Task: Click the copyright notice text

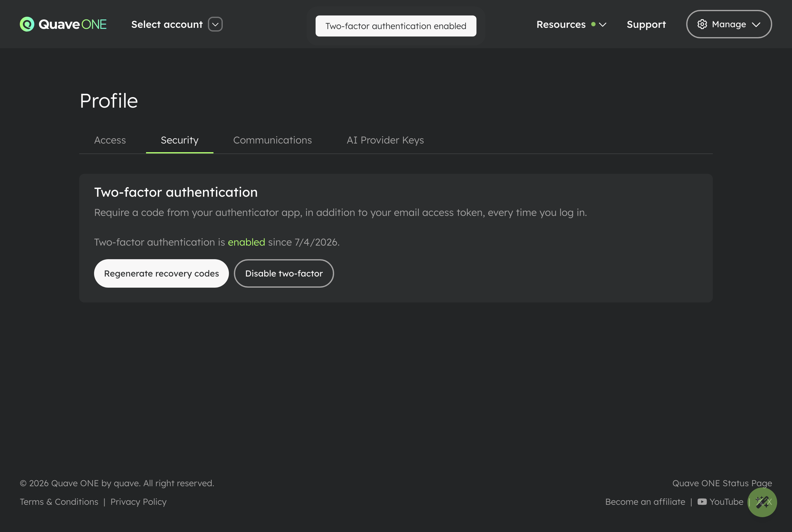Action: point(117,483)
